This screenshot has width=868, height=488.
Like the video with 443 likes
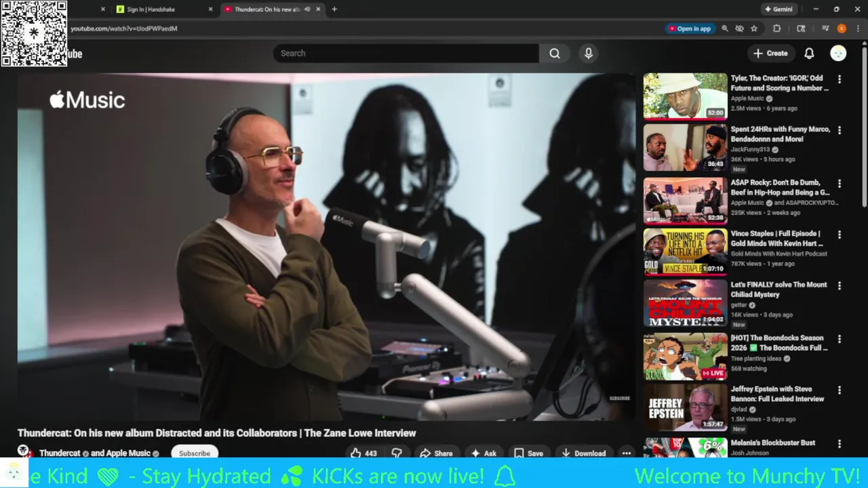click(x=363, y=453)
